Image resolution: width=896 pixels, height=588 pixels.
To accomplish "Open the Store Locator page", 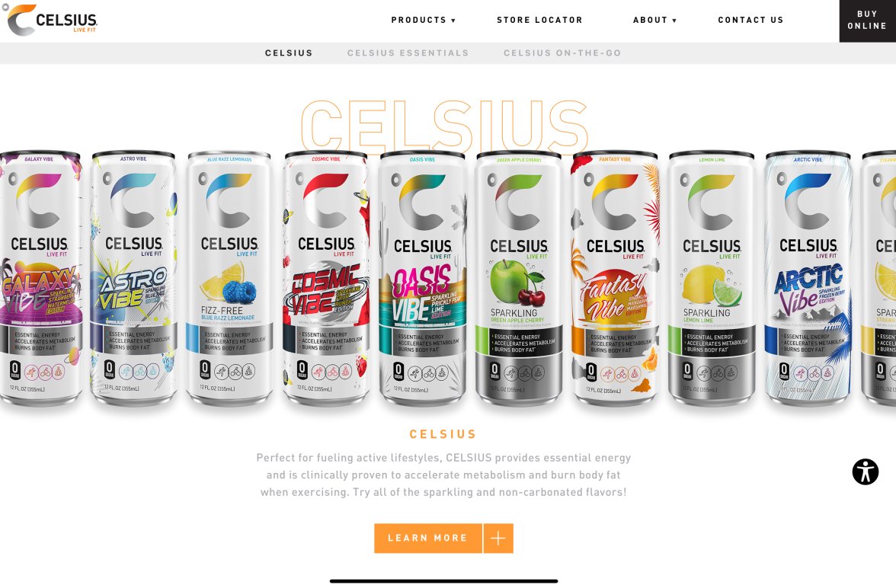I will (x=539, y=20).
